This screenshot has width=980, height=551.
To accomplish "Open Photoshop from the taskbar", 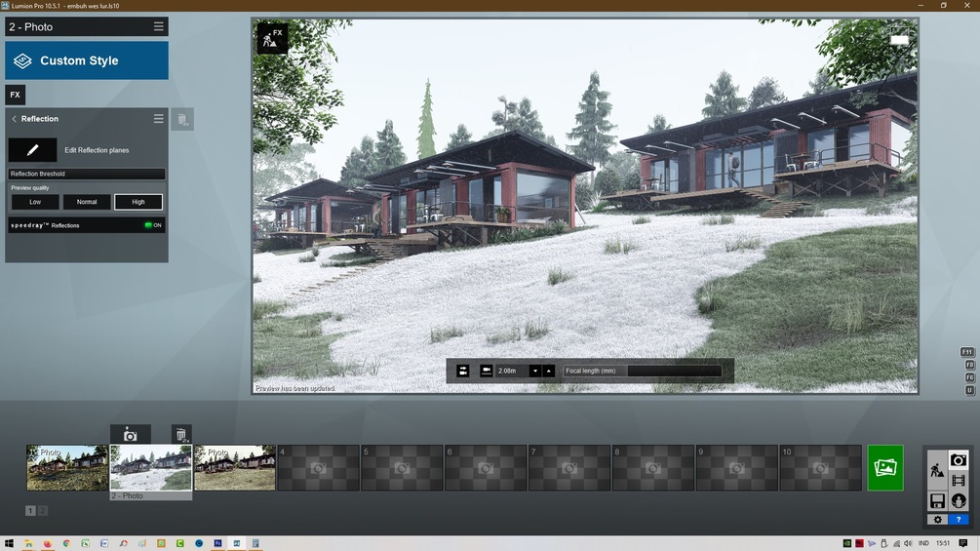I will pyautogui.click(x=217, y=543).
